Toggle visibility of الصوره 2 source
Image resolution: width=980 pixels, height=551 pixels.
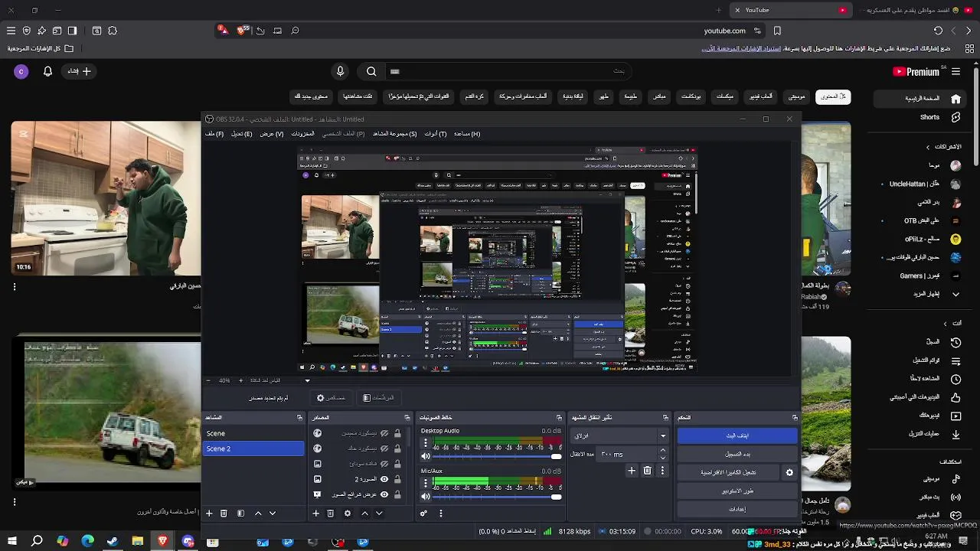click(384, 479)
